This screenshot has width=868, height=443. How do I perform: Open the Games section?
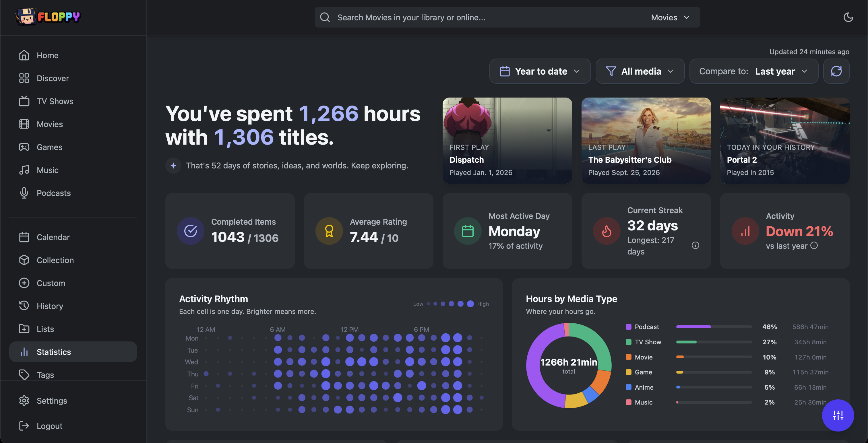tap(73, 147)
